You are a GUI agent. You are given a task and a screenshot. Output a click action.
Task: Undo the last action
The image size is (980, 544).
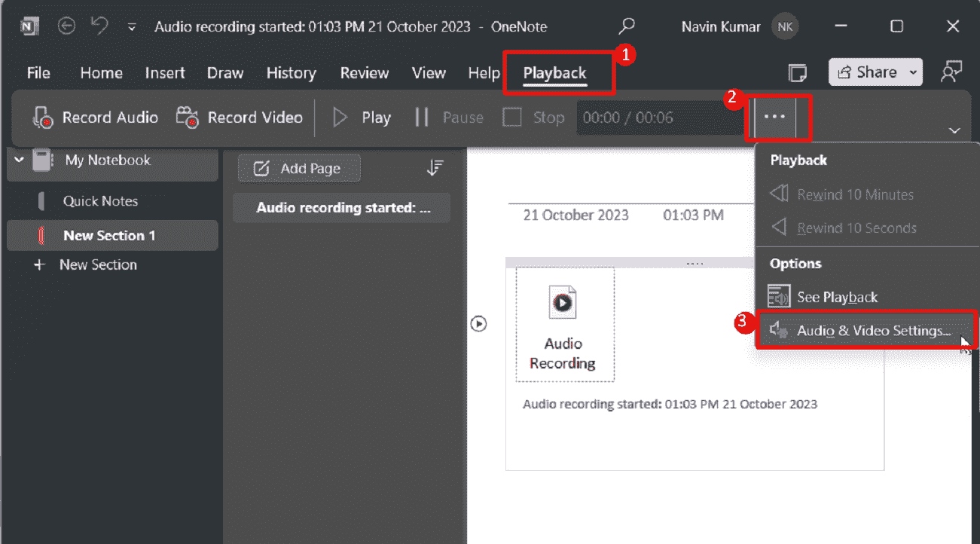click(x=99, y=26)
